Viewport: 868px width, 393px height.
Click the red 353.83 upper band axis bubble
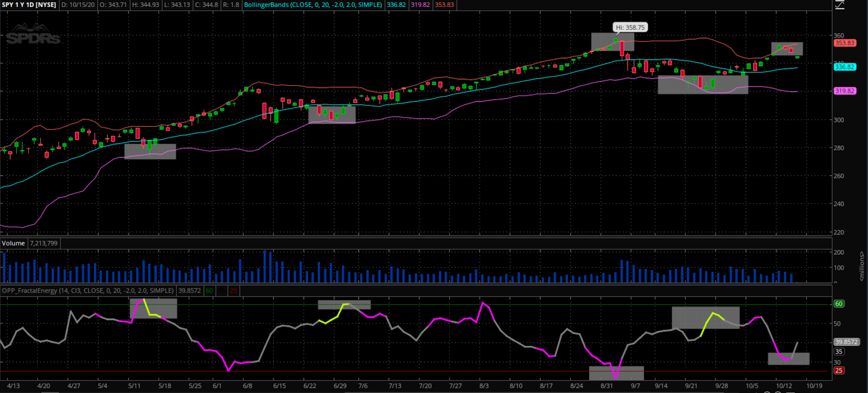(x=845, y=43)
